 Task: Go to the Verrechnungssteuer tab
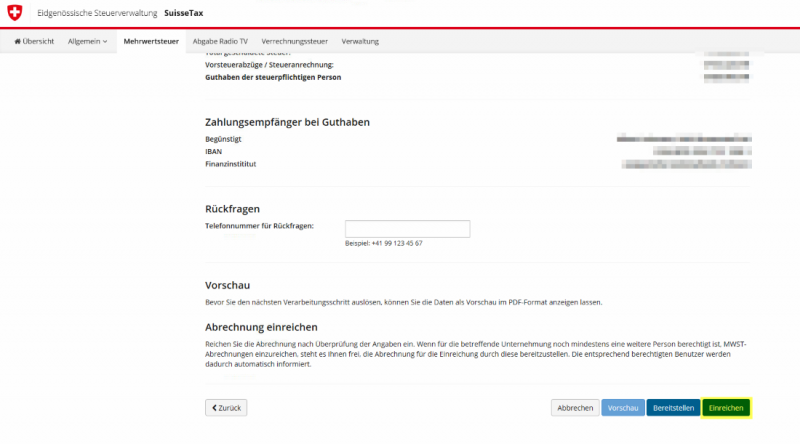click(x=294, y=41)
